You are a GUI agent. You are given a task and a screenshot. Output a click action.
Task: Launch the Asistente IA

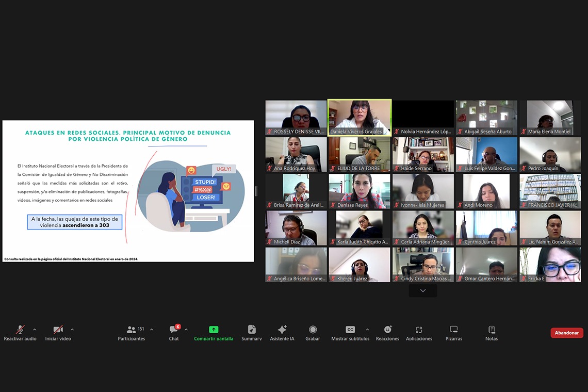tap(282, 331)
